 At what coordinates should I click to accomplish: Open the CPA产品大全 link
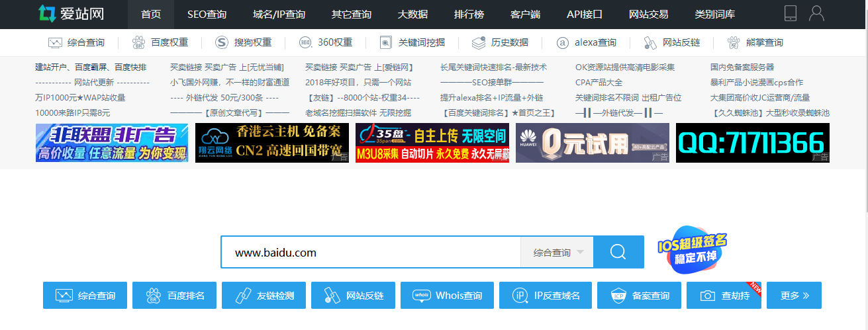click(x=599, y=83)
